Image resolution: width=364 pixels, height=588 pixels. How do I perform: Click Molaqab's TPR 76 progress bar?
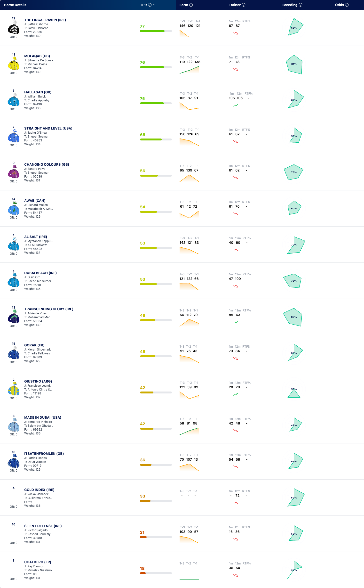[156, 67]
